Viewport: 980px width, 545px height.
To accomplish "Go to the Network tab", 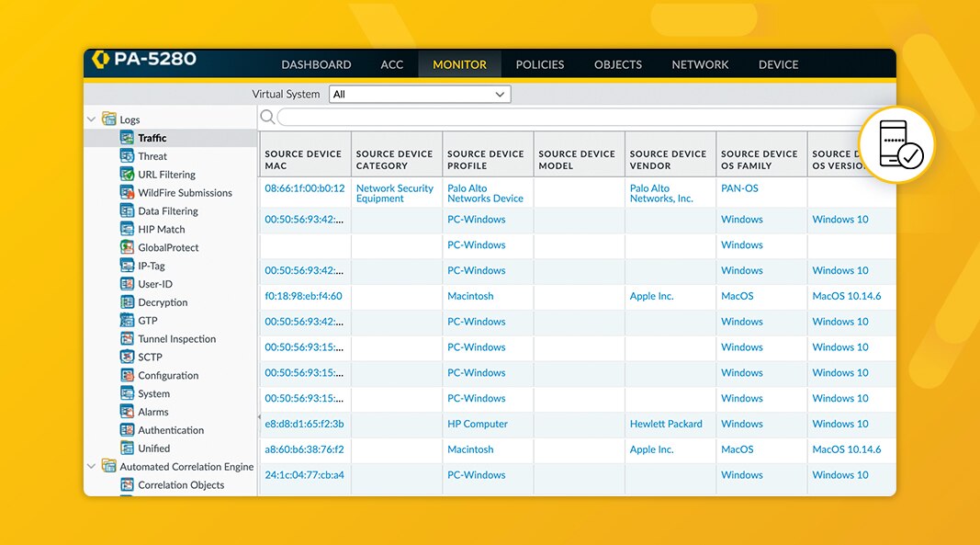I will pos(700,64).
